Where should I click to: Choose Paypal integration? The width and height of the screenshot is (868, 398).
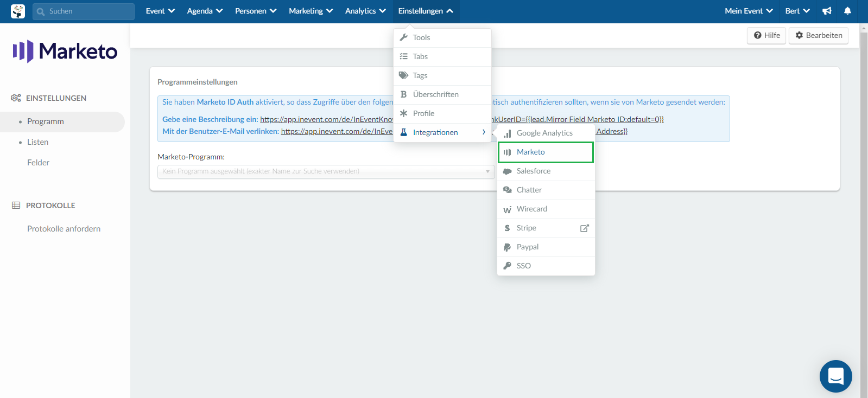546,247
